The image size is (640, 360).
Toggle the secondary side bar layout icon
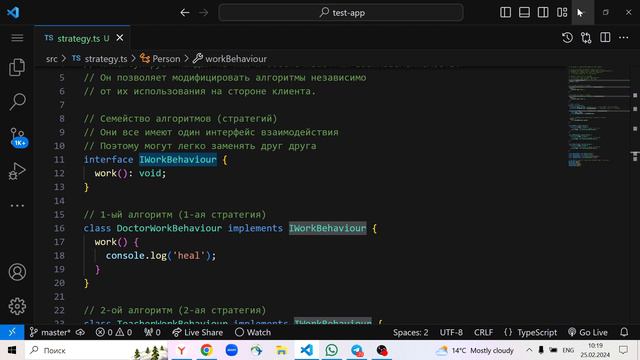click(x=543, y=13)
